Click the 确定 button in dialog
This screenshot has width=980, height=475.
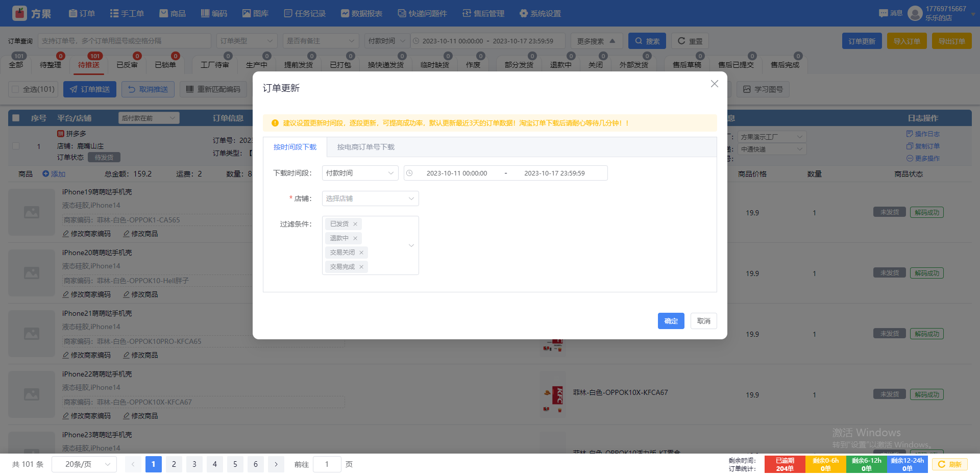671,321
